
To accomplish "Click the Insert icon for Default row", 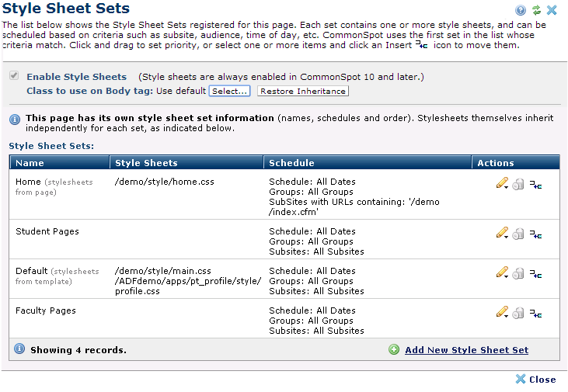I will point(535,273).
